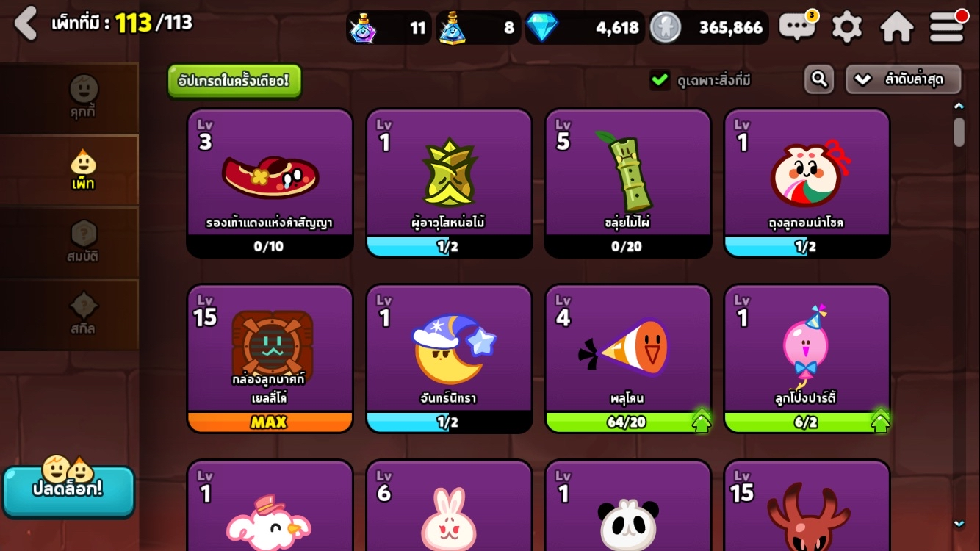Open the chat messages bubble icon
980x551 pixels.
point(797,27)
